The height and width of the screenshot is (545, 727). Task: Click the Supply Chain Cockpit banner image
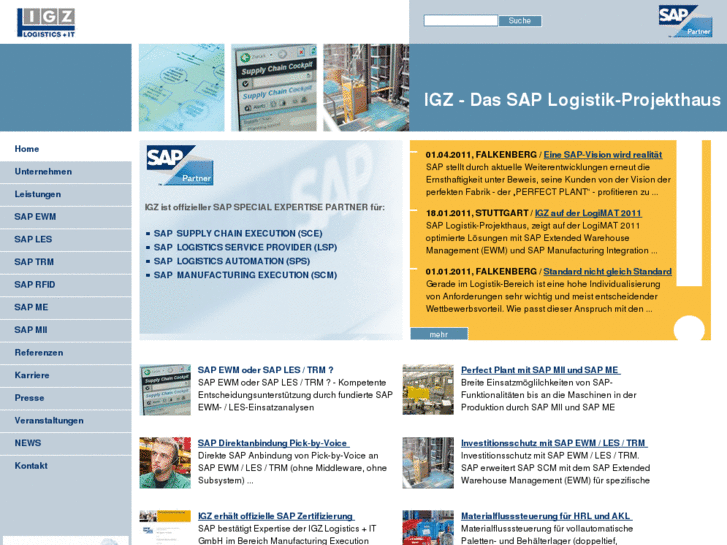(x=274, y=88)
